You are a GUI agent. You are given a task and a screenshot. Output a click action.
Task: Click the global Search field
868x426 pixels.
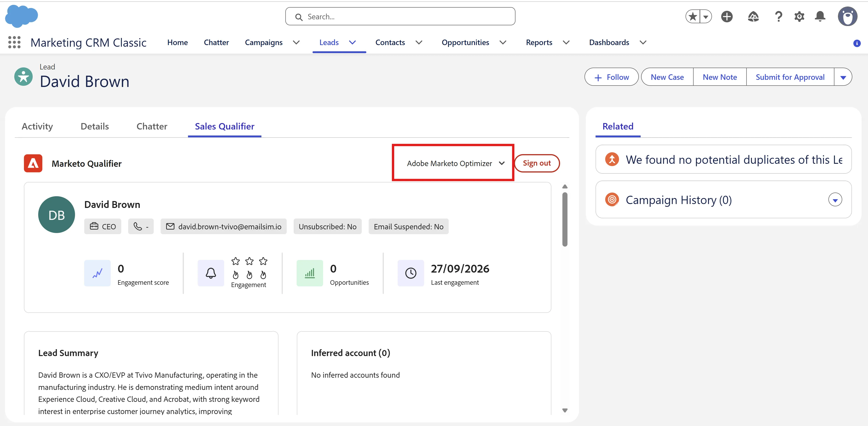pyautogui.click(x=400, y=17)
